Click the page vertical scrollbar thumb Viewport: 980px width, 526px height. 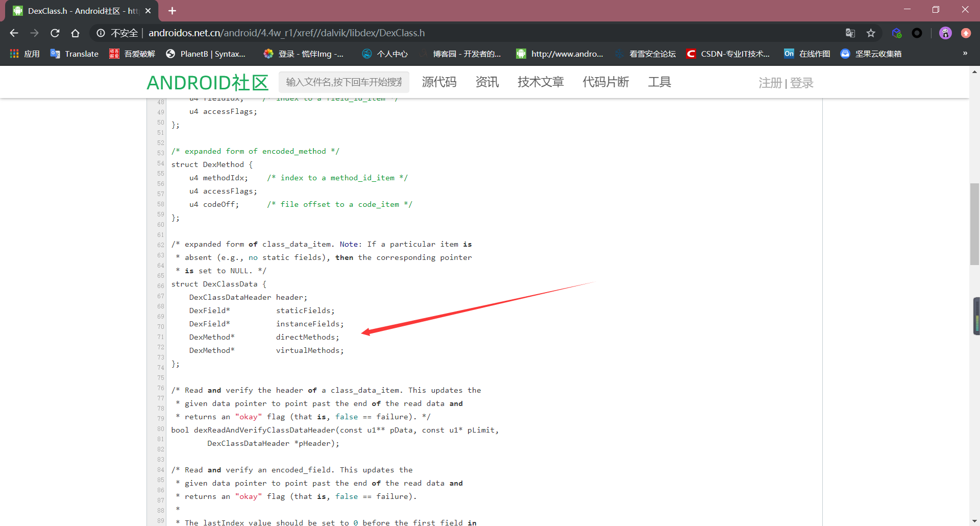coord(974,224)
